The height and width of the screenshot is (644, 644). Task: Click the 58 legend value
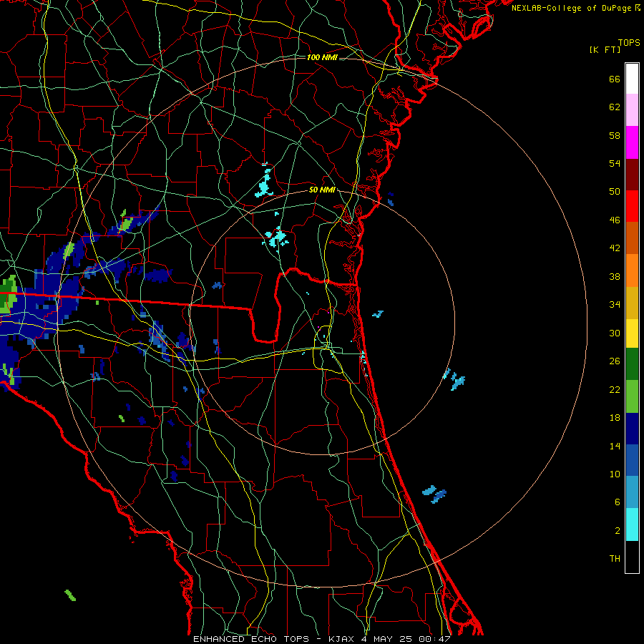[615, 135]
